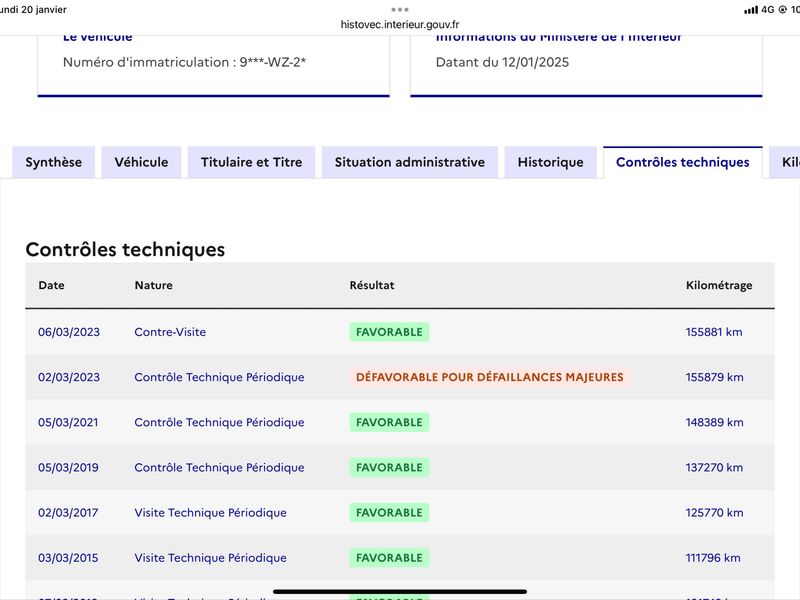Select the Situation administrative tab
Viewport: 800px width, 600px height.
tap(410, 162)
